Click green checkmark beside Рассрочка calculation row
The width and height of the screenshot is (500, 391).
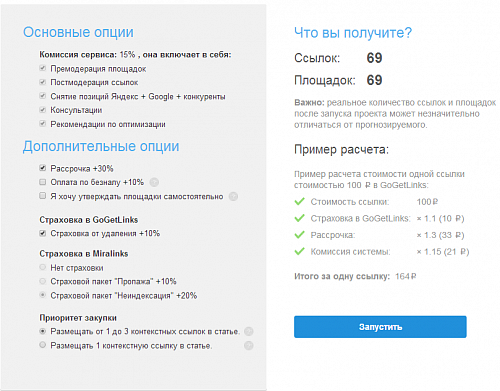click(x=299, y=235)
